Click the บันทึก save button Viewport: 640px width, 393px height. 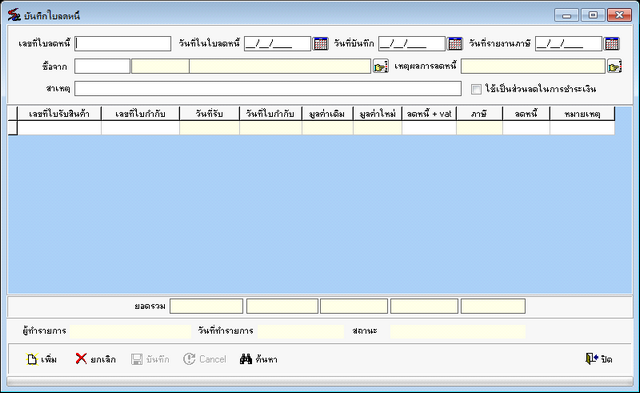(150, 359)
